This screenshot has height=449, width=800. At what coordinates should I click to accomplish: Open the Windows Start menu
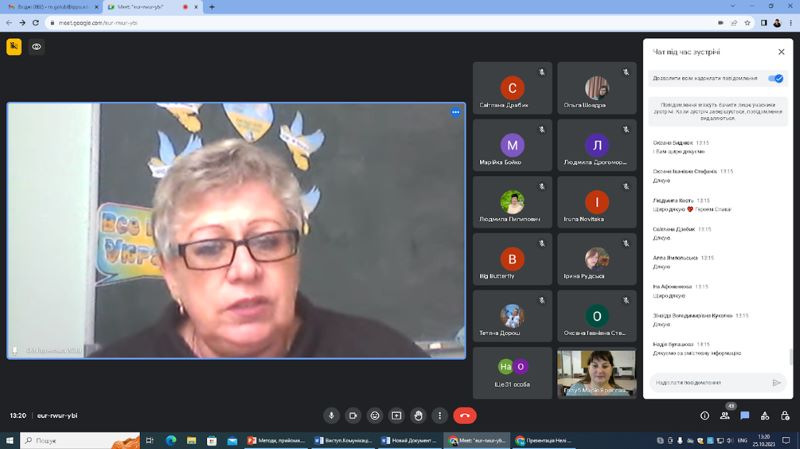click(9, 440)
